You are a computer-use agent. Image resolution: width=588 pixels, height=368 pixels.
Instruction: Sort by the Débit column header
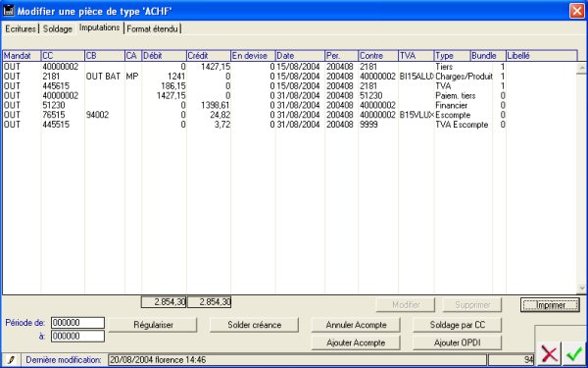pyautogui.click(x=164, y=56)
